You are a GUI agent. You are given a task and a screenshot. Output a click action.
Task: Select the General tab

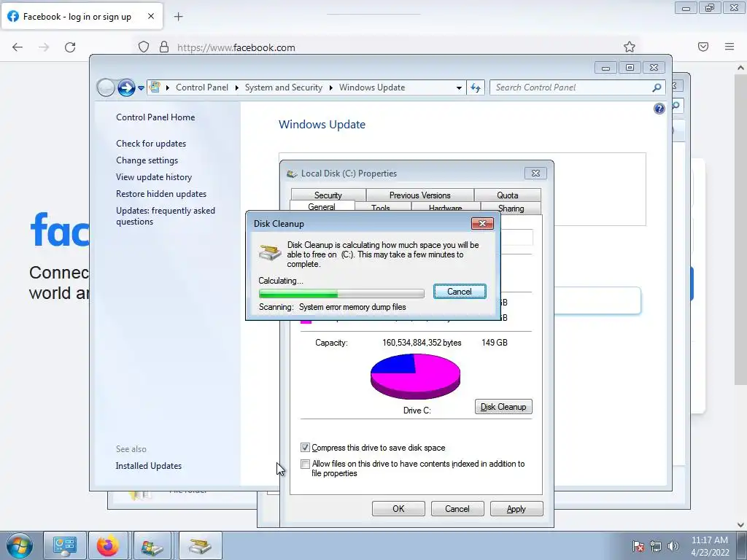(x=322, y=206)
